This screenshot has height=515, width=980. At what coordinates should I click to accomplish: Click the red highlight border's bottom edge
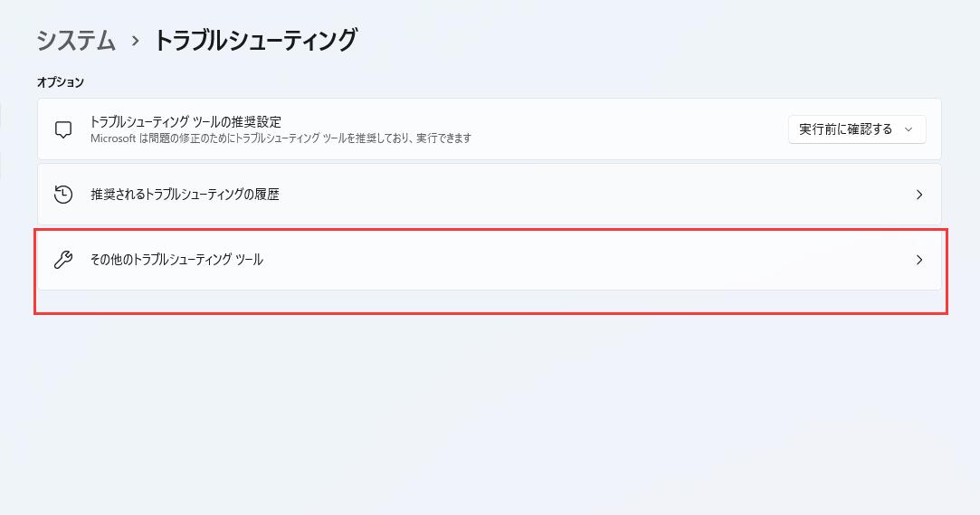click(490, 313)
